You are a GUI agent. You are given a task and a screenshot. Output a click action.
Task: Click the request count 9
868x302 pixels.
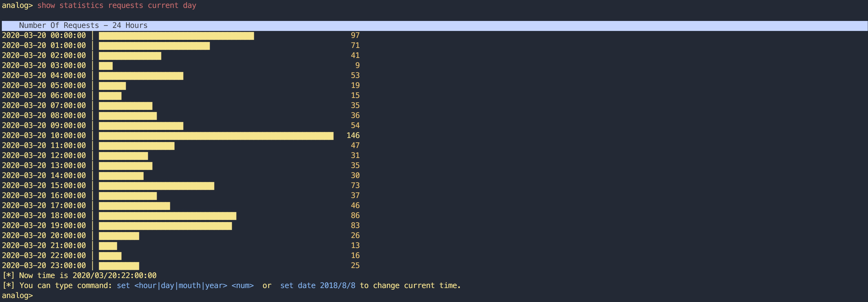click(357, 65)
